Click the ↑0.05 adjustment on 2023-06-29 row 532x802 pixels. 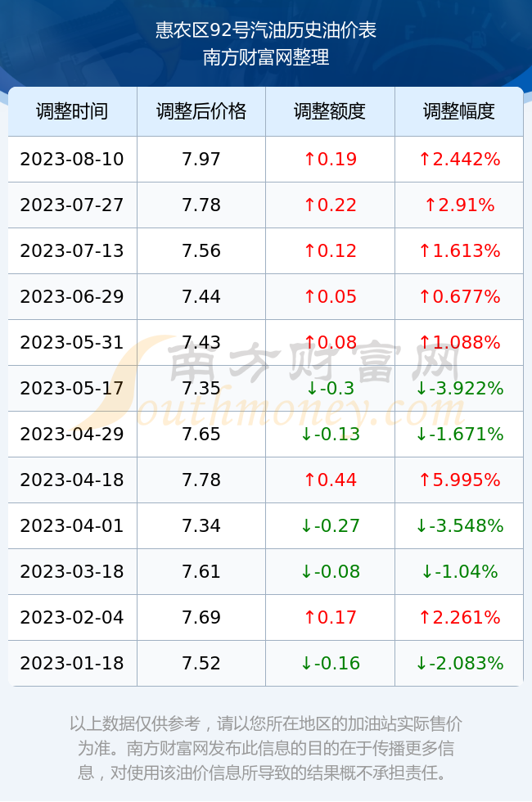[x=330, y=296]
